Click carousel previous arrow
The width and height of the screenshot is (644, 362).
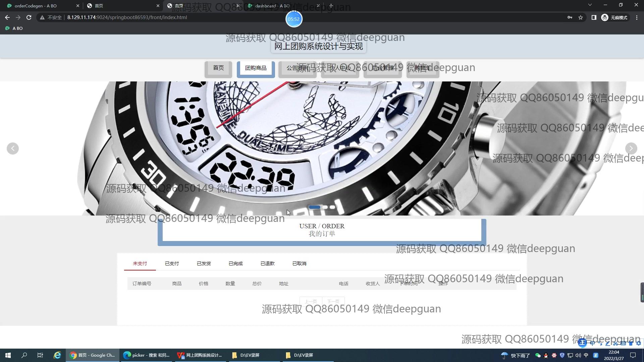(x=13, y=148)
